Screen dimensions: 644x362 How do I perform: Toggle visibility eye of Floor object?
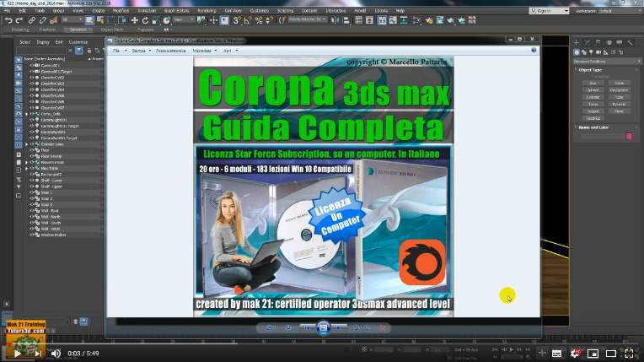(32, 150)
